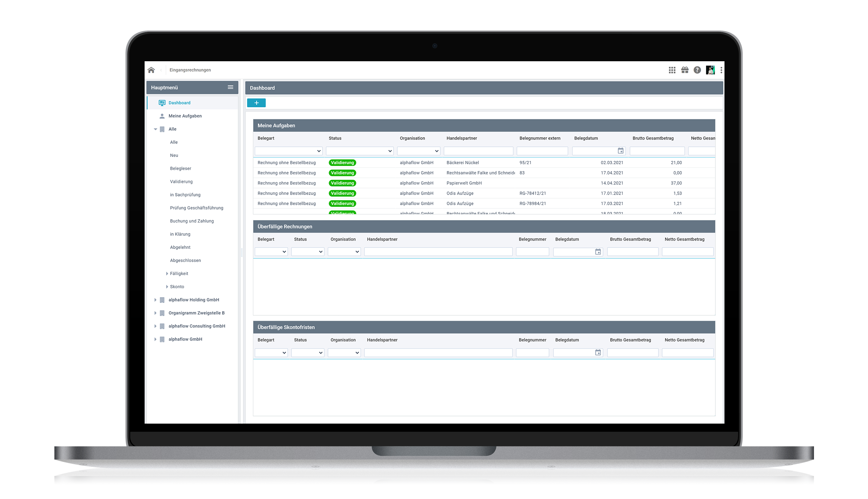Open Organisation dropdown in Überfällige Skontofristen
Image resolution: width=868 pixels, height=499 pixels.
coord(344,353)
